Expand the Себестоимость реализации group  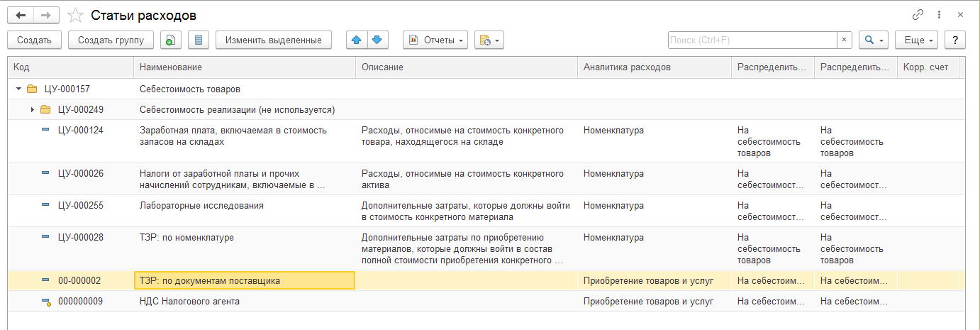32,110
